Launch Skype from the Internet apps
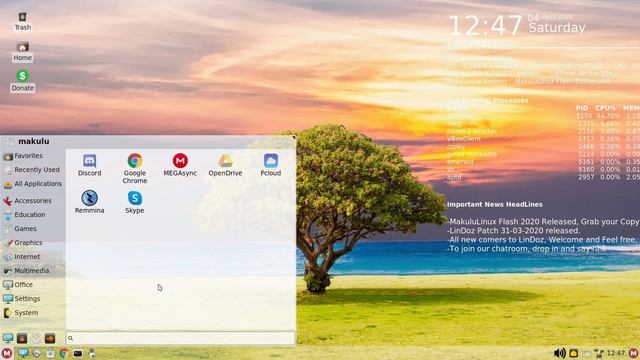Image resolution: width=640 pixels, height=360 pixels. [x=135, y=202]
